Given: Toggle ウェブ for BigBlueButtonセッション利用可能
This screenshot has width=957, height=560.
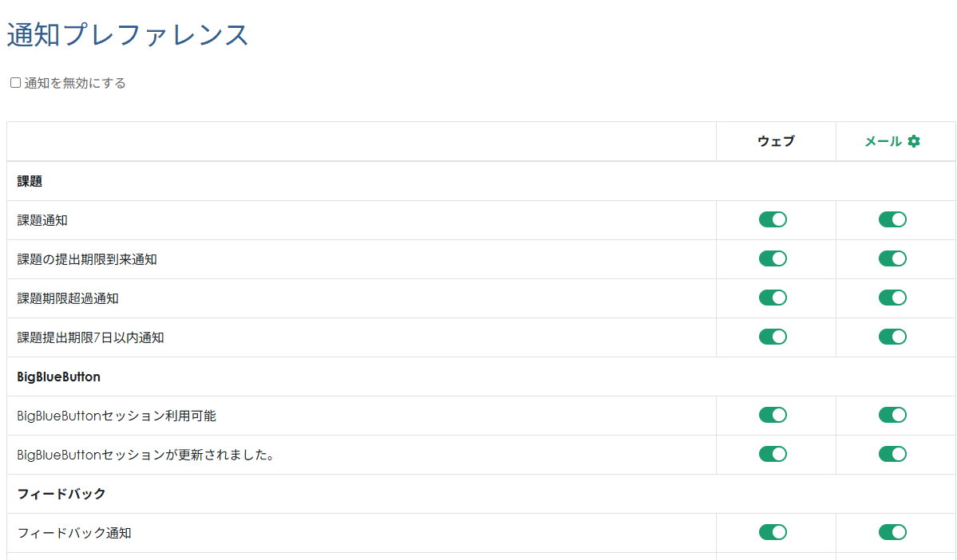Looking at the screenshot, I should click(773, 415).
